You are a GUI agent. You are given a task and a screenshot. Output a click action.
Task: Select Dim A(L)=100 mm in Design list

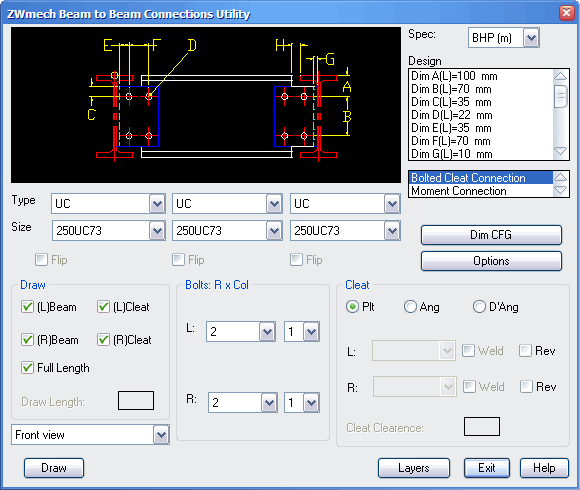point(480,76)
